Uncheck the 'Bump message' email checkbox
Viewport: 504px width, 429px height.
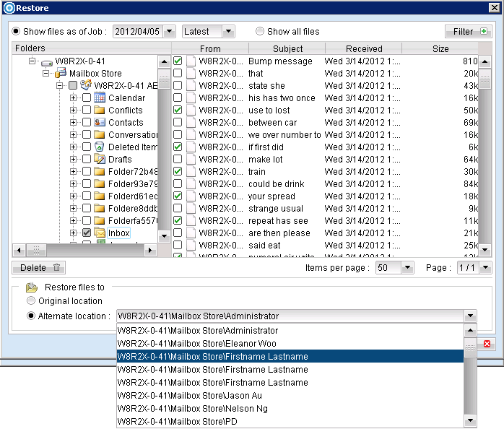click(178, 61)
